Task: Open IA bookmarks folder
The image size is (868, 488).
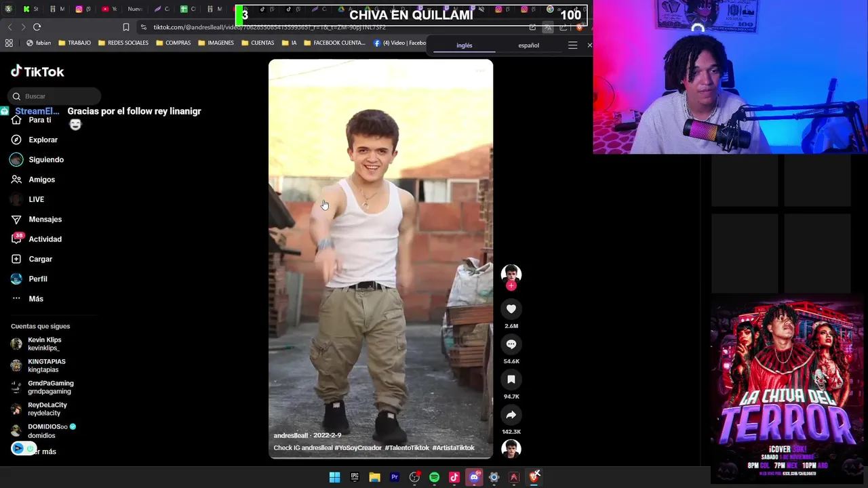Action: tap(289, 43)
